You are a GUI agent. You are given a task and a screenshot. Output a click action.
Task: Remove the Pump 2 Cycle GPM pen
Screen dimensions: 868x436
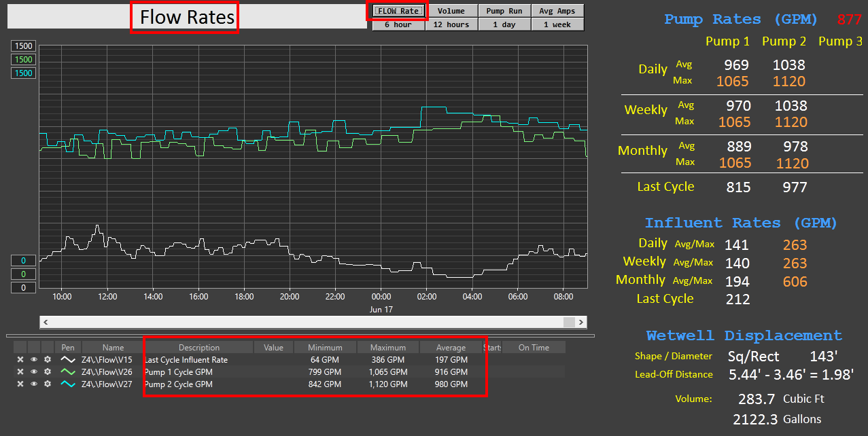[x=20, y=384]
